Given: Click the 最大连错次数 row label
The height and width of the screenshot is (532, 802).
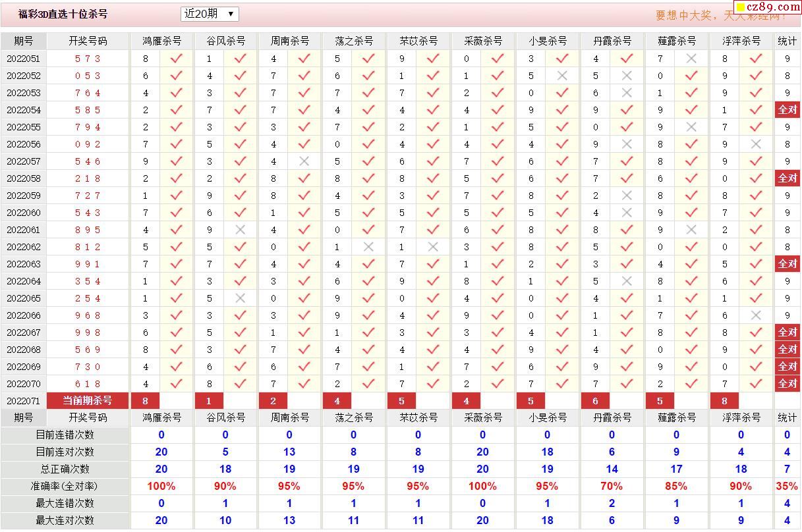Looking at the screenshot, I should (x=65, y=504).
